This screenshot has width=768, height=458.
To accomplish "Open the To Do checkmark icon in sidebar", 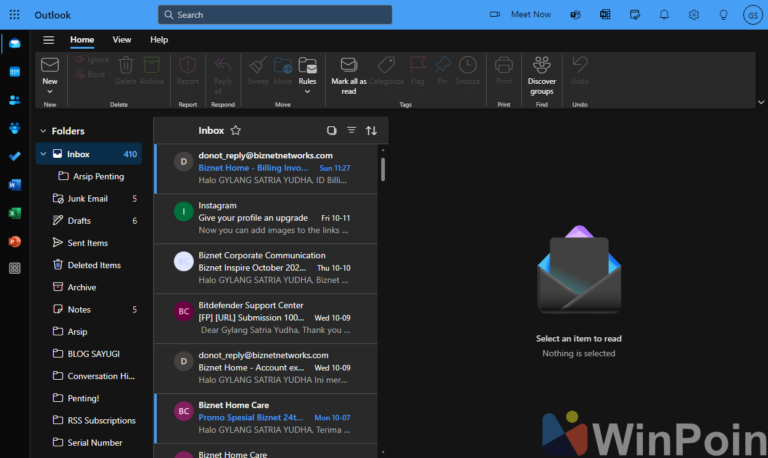I will click(14, 156).
